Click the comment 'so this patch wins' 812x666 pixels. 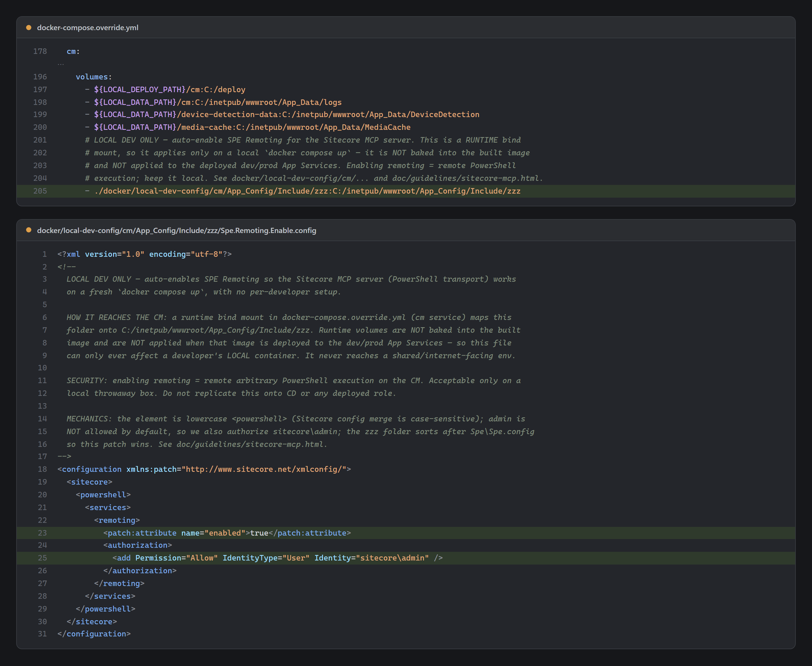coord(197,444)
